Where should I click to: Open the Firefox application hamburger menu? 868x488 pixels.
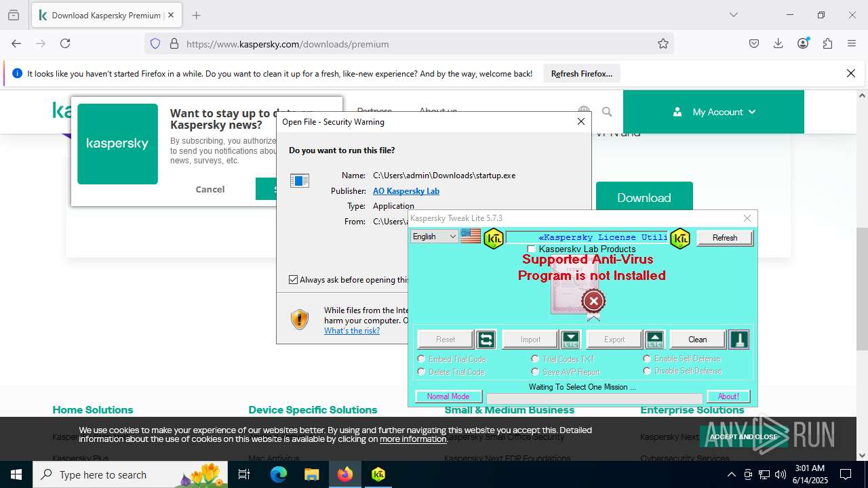pos(852,43)
